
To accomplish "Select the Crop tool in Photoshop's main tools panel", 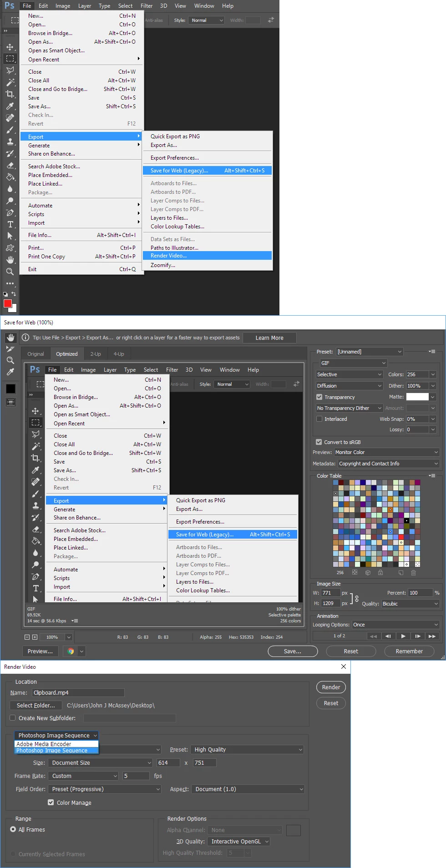I will click(x=10, y=94).
